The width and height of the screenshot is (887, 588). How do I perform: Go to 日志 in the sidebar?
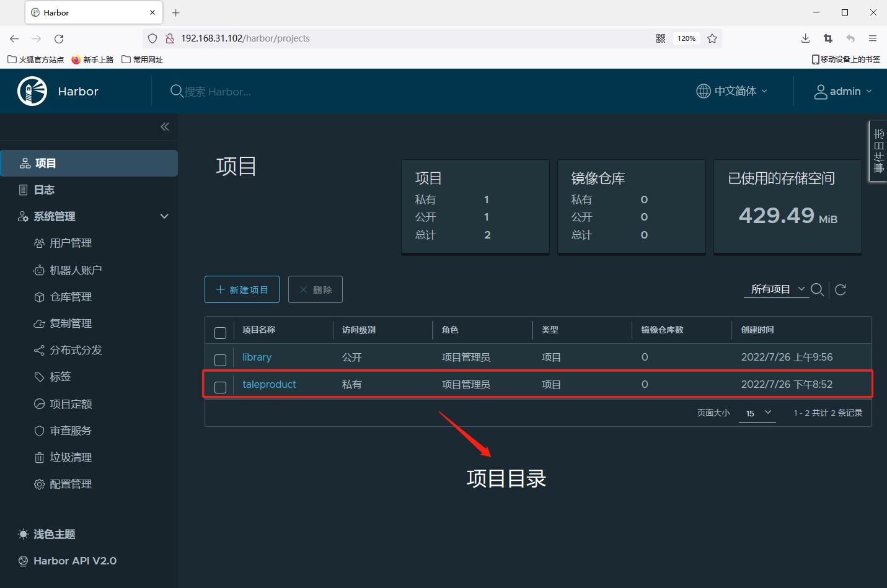44,190
